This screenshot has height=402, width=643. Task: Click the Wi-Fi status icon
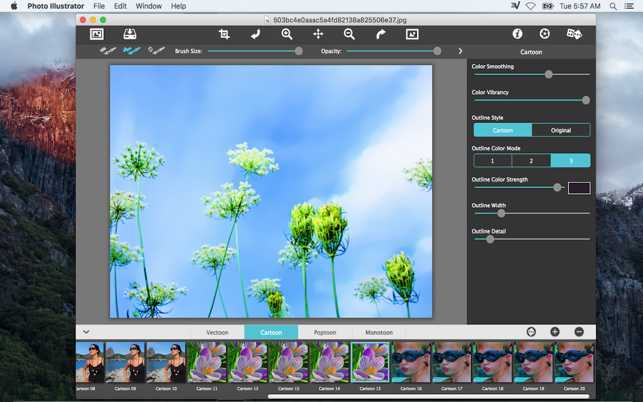[531, 6]
